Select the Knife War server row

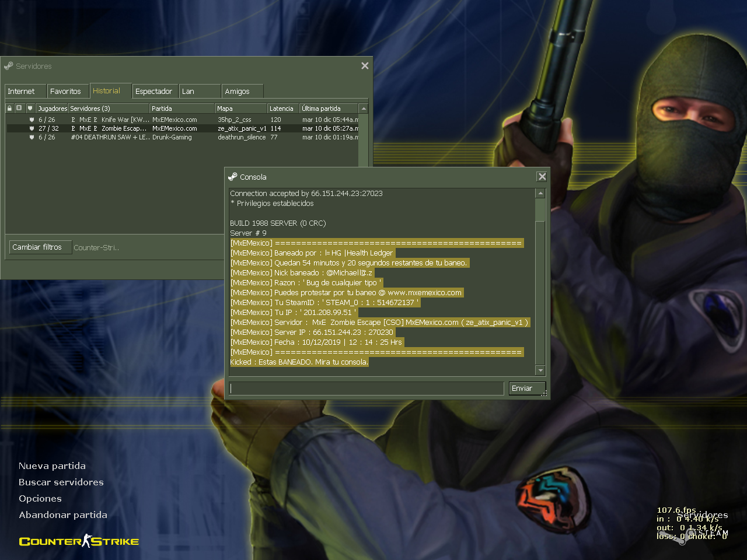pyautogui.click(x=182, y=120)
